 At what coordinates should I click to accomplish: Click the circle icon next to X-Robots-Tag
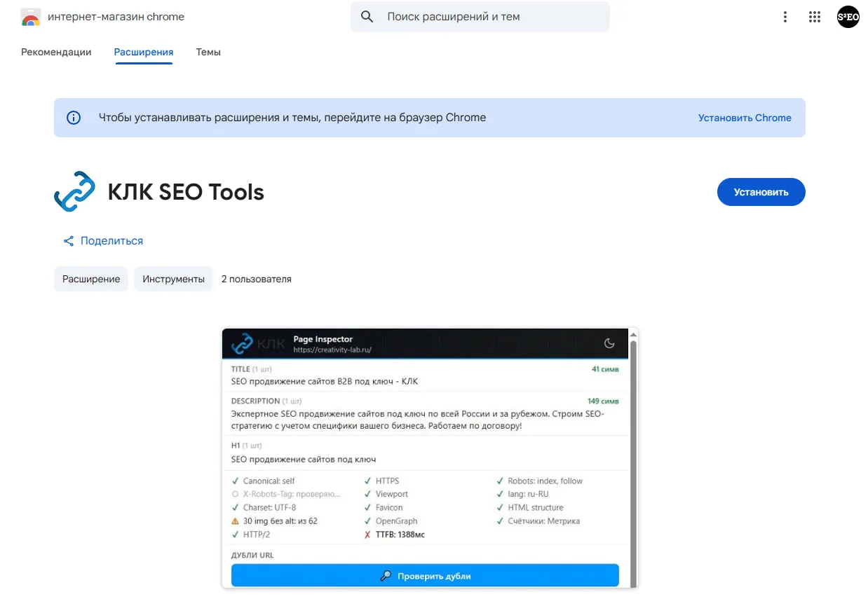tap(236, 495)
